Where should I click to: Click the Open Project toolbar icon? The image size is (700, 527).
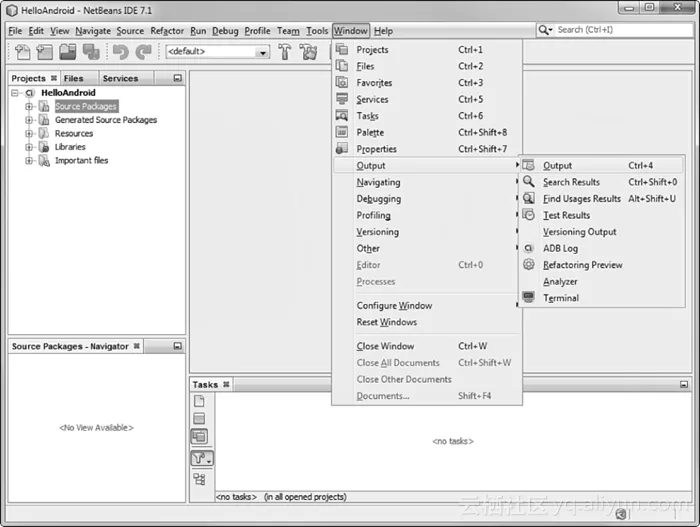pos(68,52)
